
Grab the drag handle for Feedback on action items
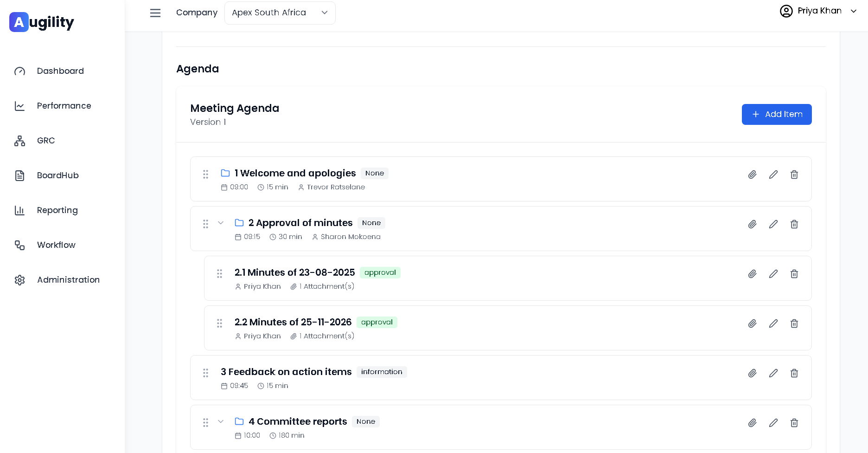coord(205,373)
